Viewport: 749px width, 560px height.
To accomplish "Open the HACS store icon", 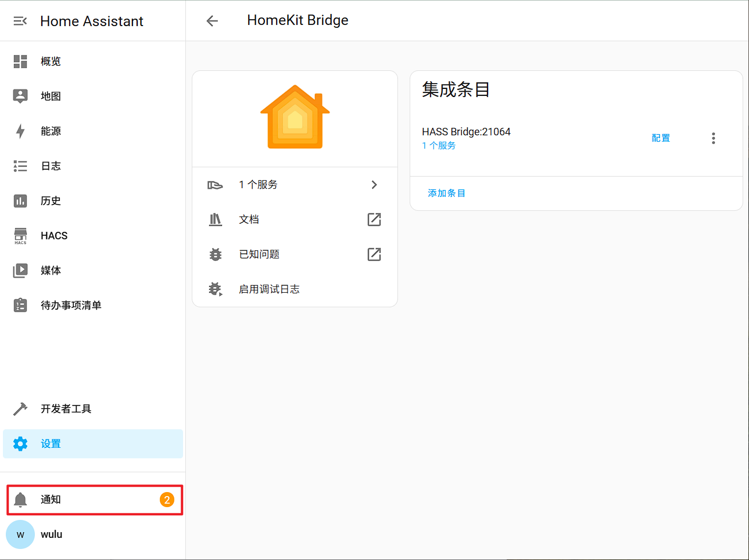I will point(20,236).
